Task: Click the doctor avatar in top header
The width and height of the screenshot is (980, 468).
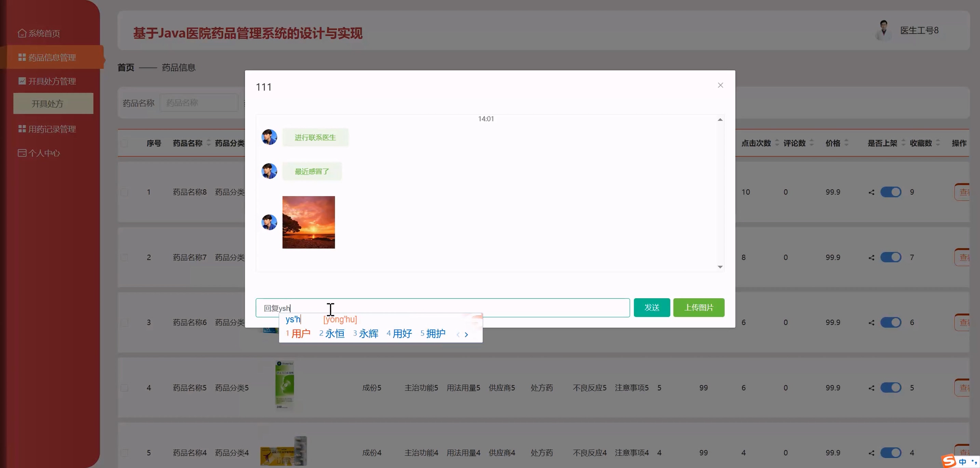Action: pos(883,30)
